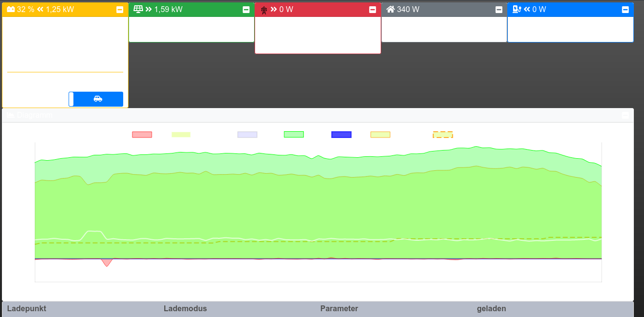Collapse the gray 340 W house card
The width and height of the screenshot is (644, 317).
click(x=499, y=10)
